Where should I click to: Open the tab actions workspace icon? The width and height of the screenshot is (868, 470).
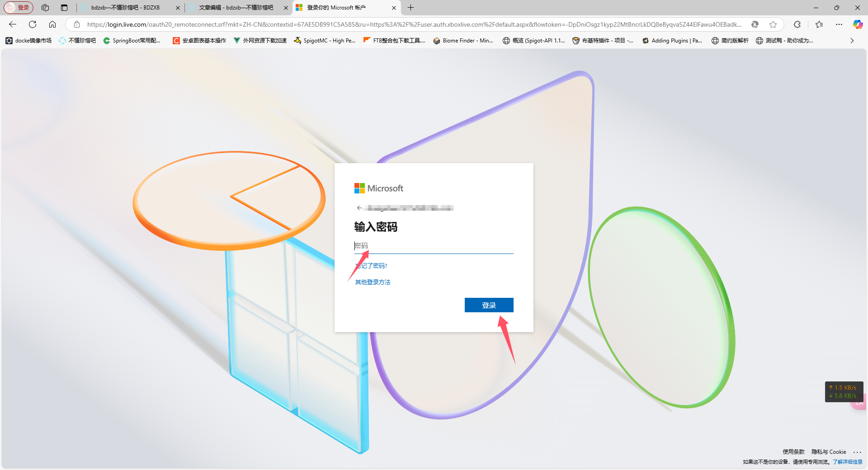point(45,8)
